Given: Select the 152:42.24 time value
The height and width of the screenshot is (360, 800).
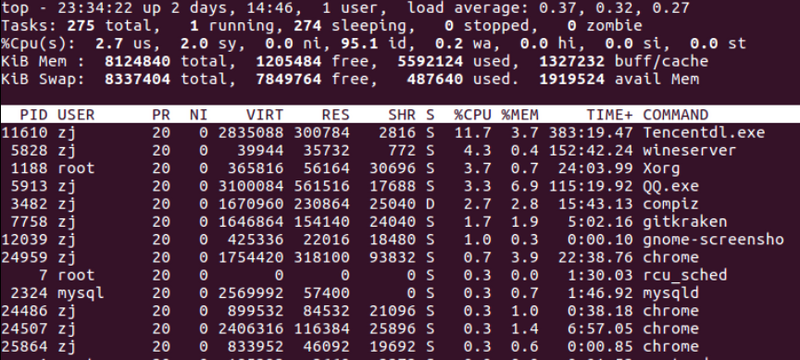Looking at the screenshot, I should tap(590, 151).
